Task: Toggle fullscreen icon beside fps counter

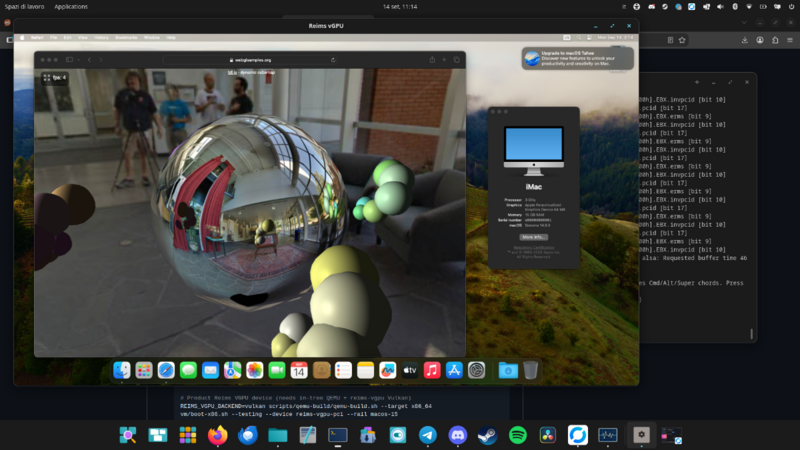Action: (x=47, y=78)
